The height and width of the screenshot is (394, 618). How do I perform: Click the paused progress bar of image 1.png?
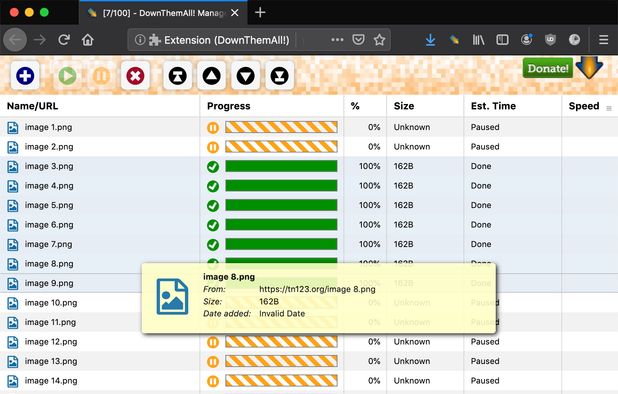(x=281, y=127)
